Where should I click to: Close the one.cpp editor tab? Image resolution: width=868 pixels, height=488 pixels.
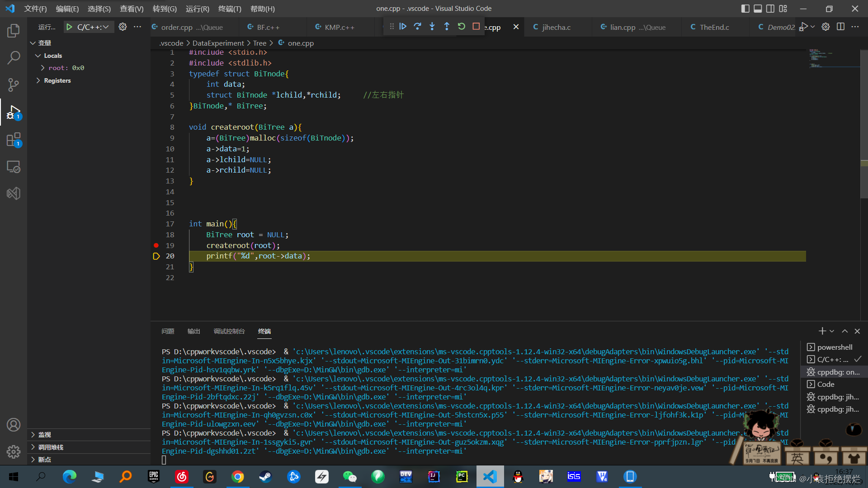tap(516, 27)
